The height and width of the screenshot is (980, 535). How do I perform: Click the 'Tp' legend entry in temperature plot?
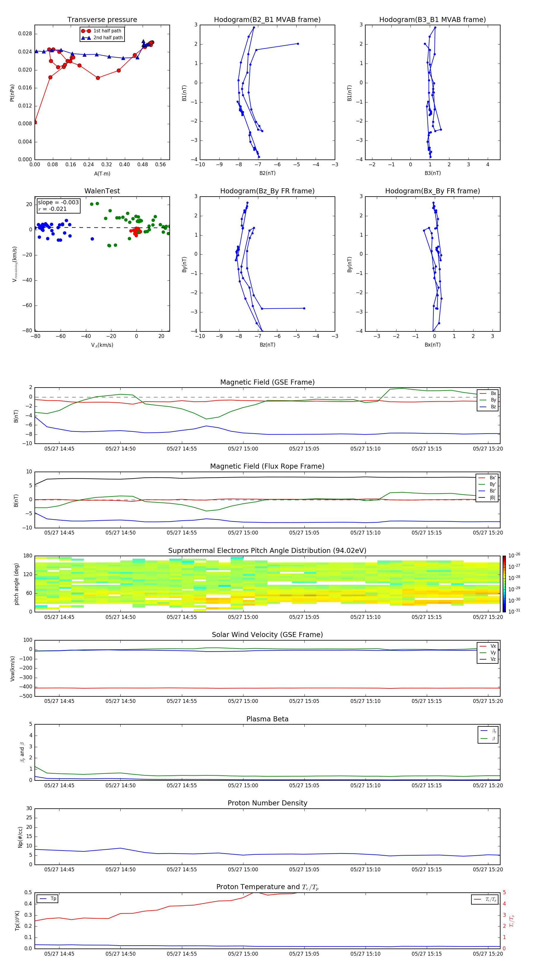[48, 899]
